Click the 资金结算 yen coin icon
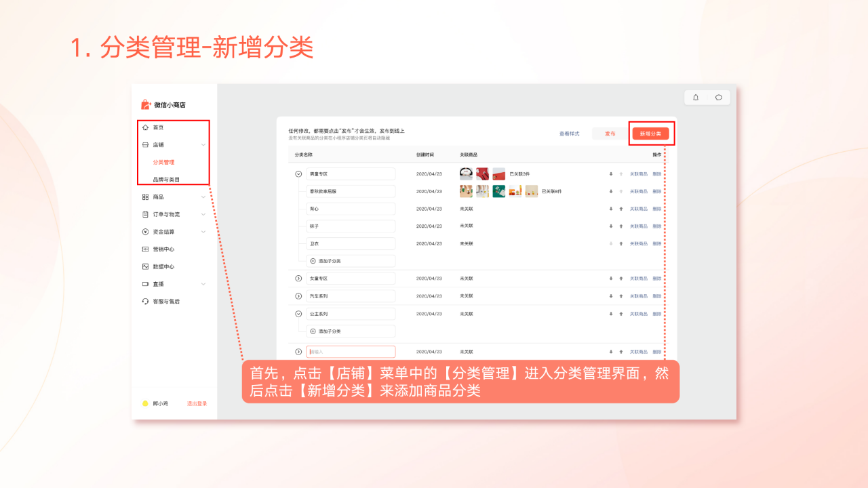The height and width of the screenshot is (488, 868). coord(145,232)
